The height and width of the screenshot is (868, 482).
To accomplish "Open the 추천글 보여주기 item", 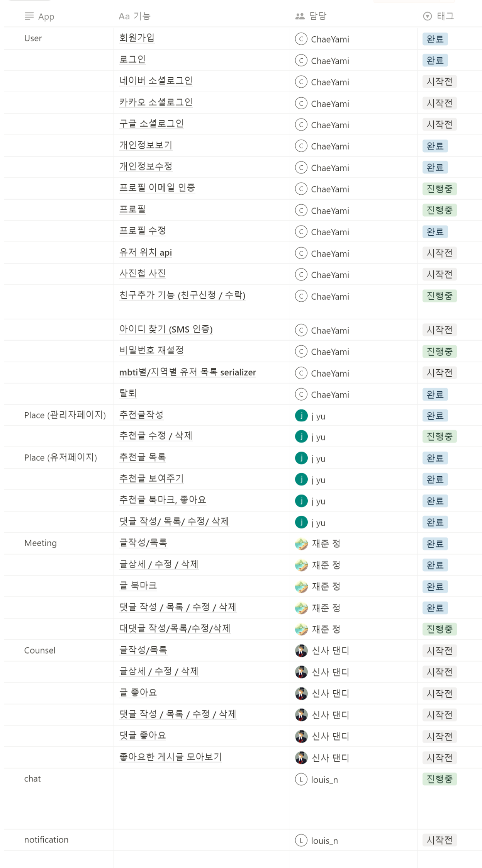I will point(151,479).
